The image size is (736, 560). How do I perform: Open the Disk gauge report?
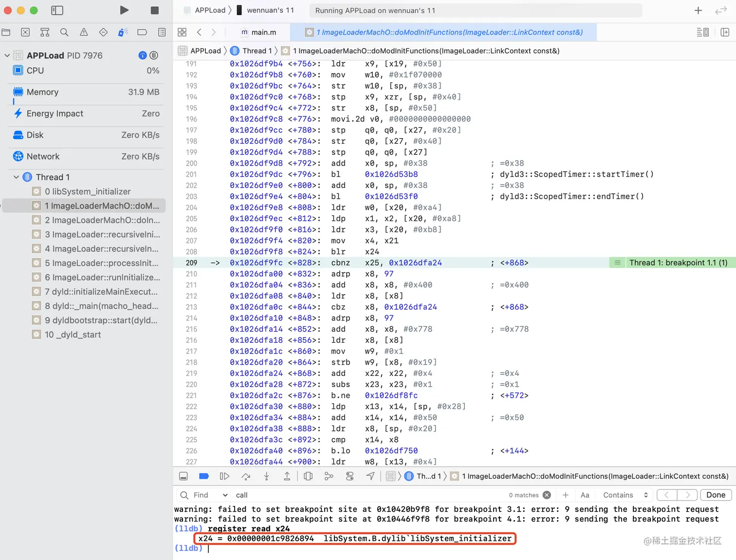click(x=86, y=135)
